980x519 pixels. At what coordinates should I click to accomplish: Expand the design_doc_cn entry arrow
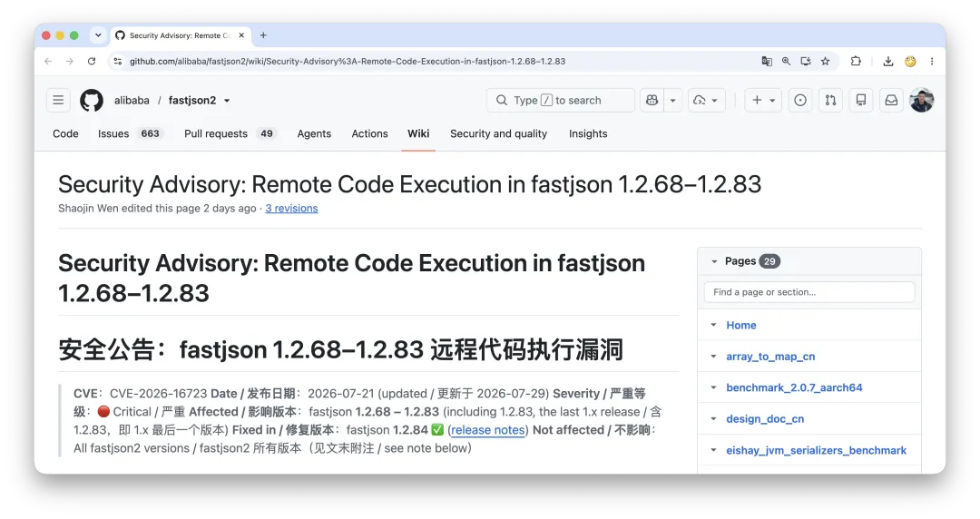713,419
